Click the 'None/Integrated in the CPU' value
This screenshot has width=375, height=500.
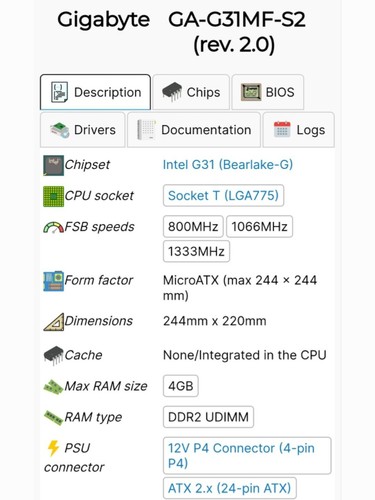(244, 355)
